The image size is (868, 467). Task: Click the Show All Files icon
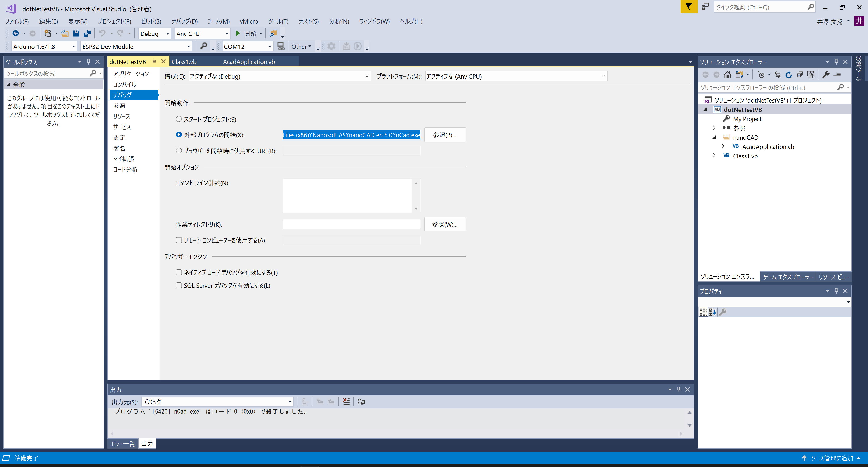point(811,75)
